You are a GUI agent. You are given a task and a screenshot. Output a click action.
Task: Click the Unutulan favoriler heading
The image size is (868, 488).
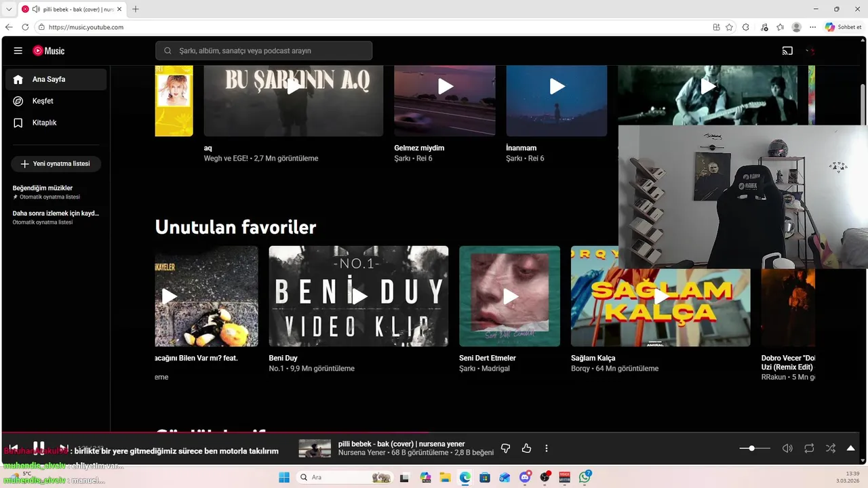(x=235, y=227)
